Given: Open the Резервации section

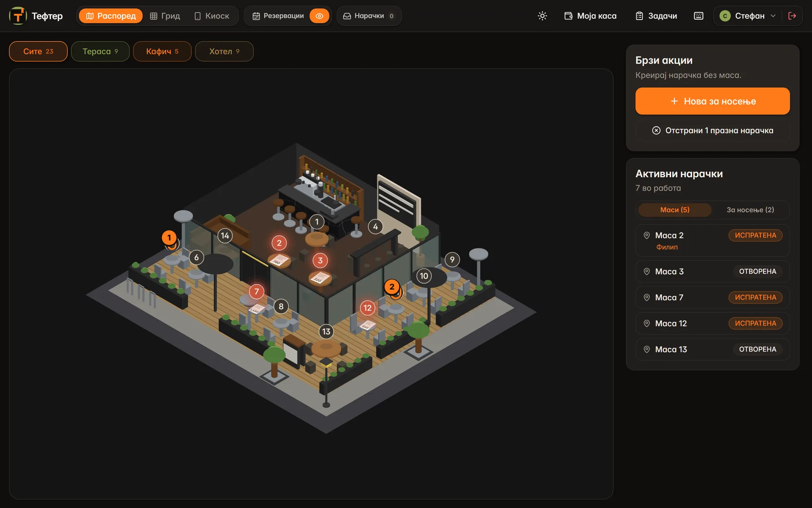Looking at the screenshot, I should coord(278,16).
